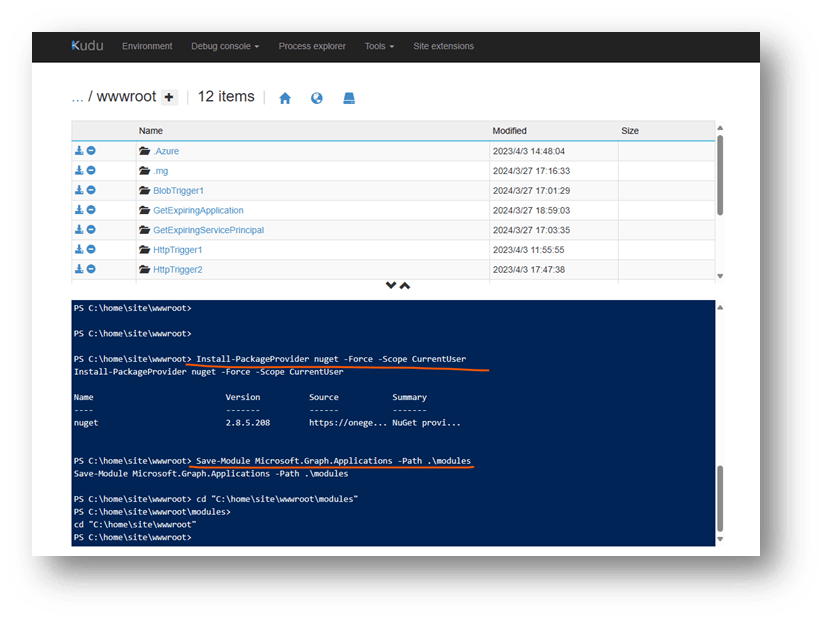Click the Kudu logo
Screen dimensions: 825x621
(x=87, y=46)
